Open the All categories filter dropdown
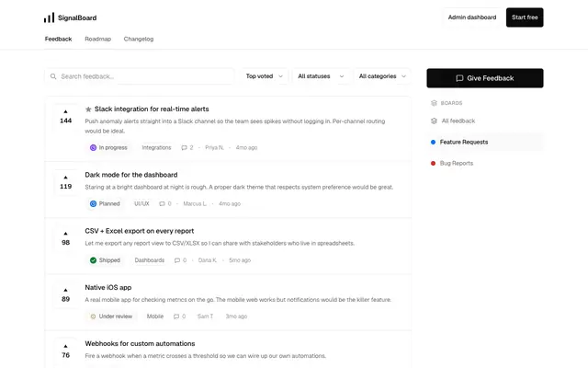 (382, 76)
